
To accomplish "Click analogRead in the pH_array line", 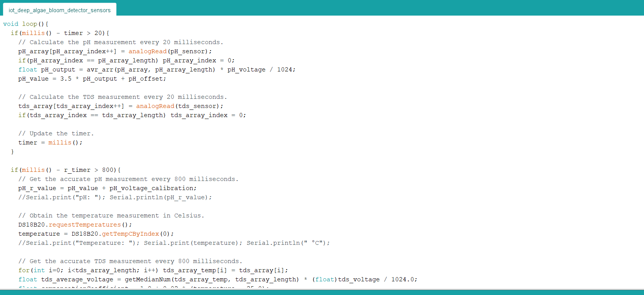I will (147, 51).
